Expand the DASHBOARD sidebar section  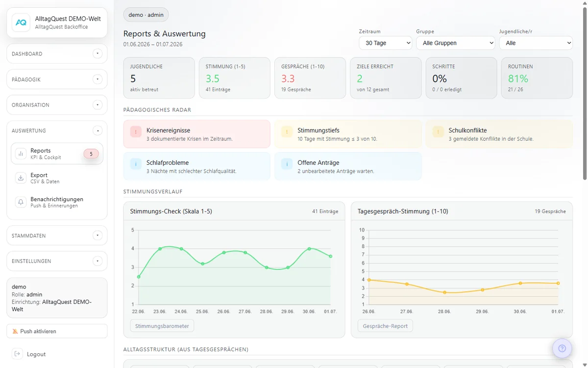point(98,53)
